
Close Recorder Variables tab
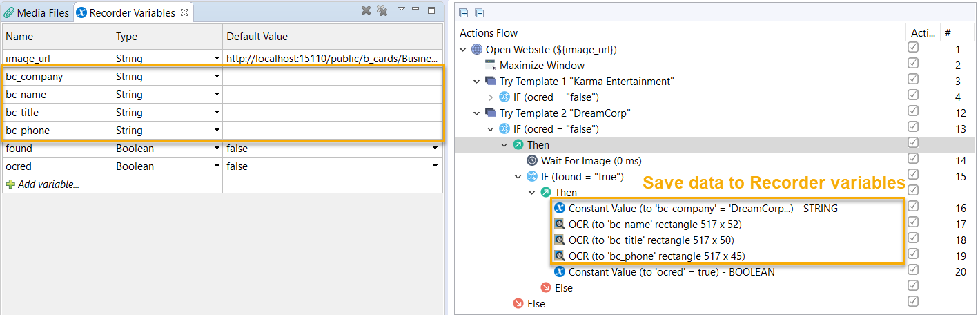[183, 12]
